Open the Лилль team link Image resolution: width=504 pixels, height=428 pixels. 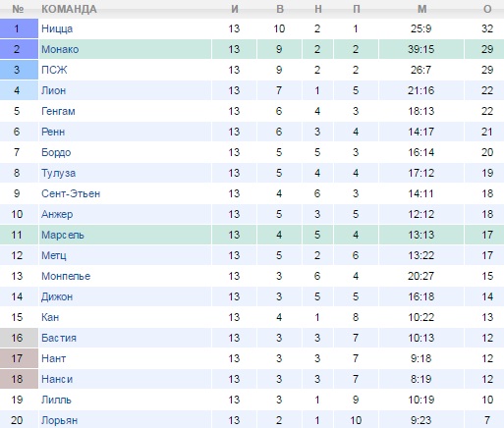[56, 400]
